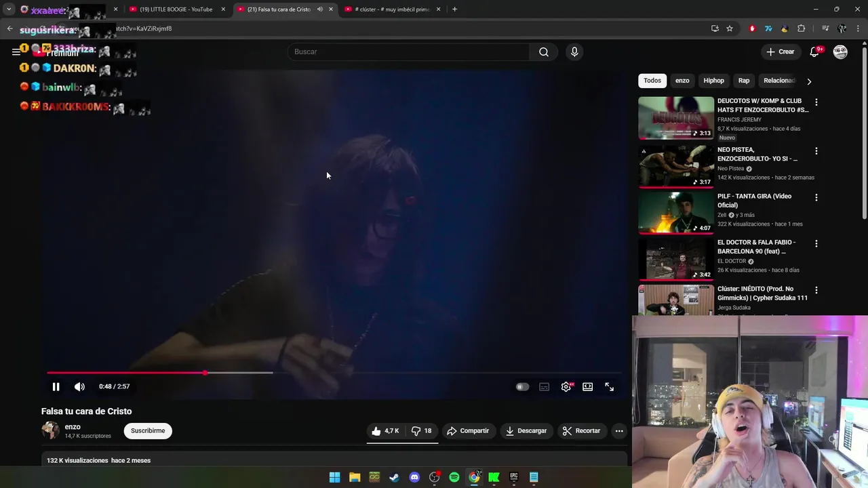Open options menu for EL DOCTOR video

816,244
